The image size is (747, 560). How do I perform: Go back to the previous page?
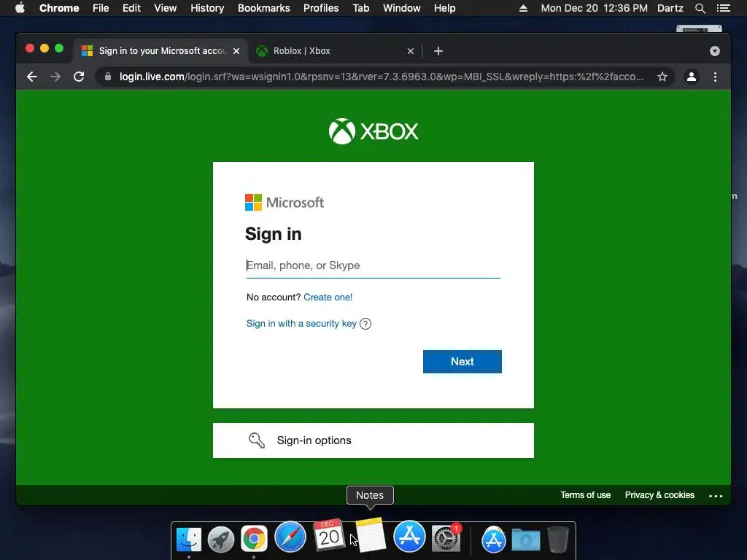point(32,77)
